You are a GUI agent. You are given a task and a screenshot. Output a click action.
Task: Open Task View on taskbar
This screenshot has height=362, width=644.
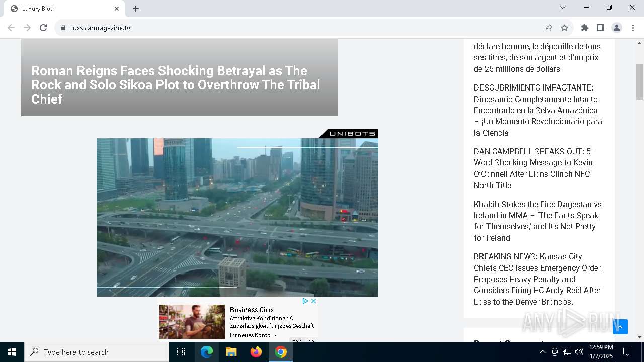[x=181, y=352]
